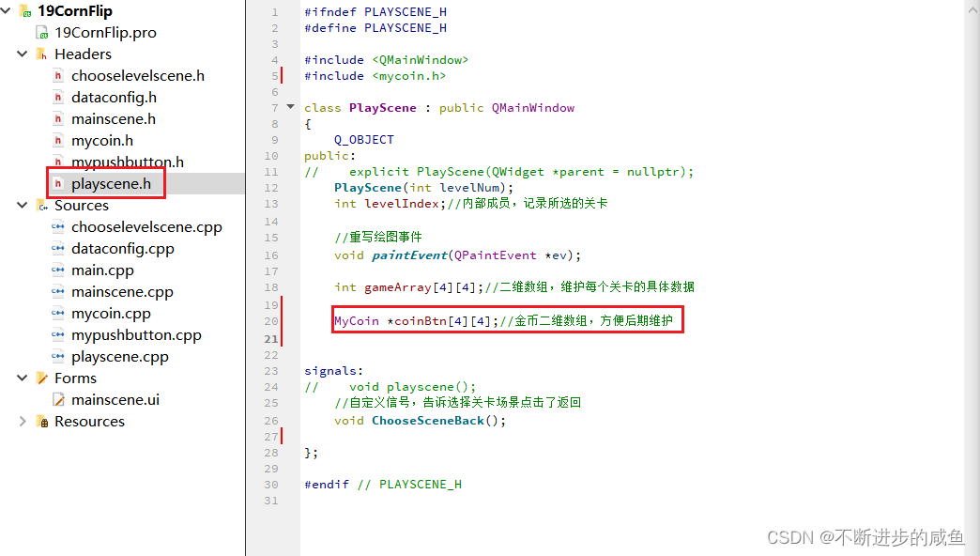The height and width of the screenshot is (556, 980).
Task: Fold the PlayScene class at line 7
Action: pos(290,107)
